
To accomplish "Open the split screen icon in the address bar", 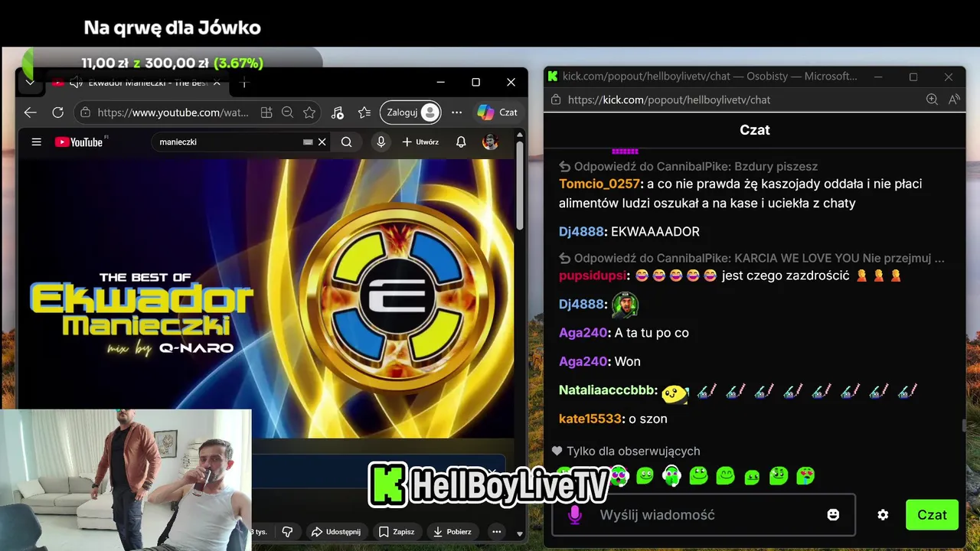I will pos(266,112).
